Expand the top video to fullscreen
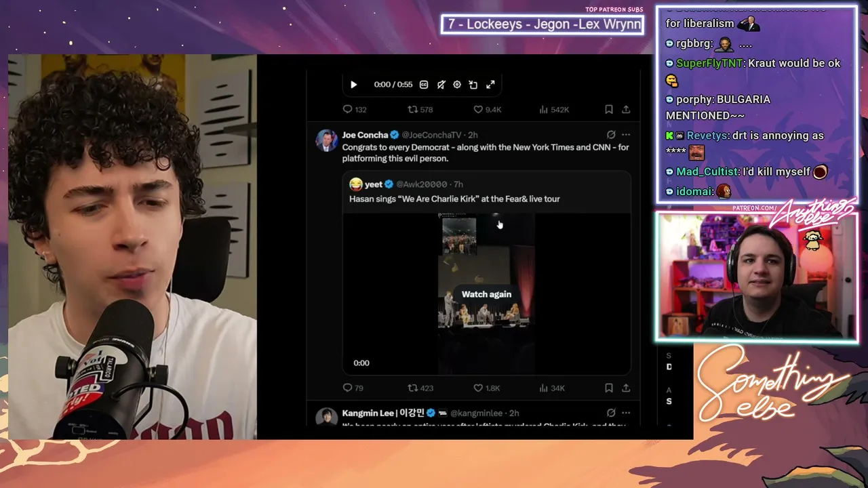The height and width of the screenshot is (488, 868). 490,85
